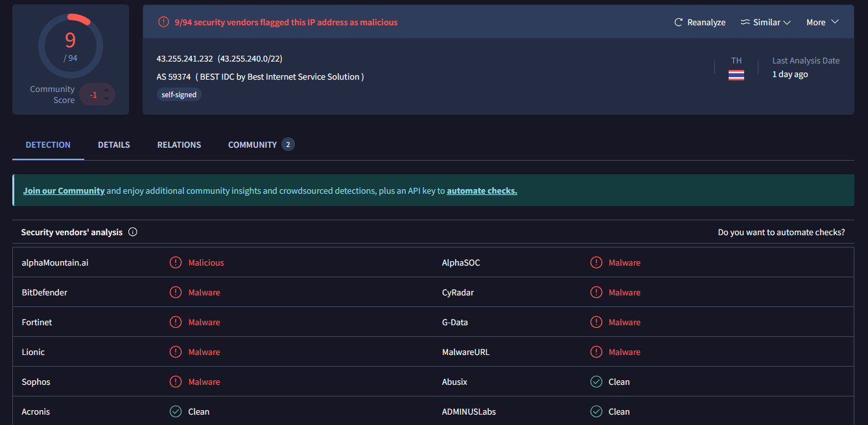This screenshot has height=425, width=868.
Task: Click the IP address 43.255.241.232
Action: [185, 58]
